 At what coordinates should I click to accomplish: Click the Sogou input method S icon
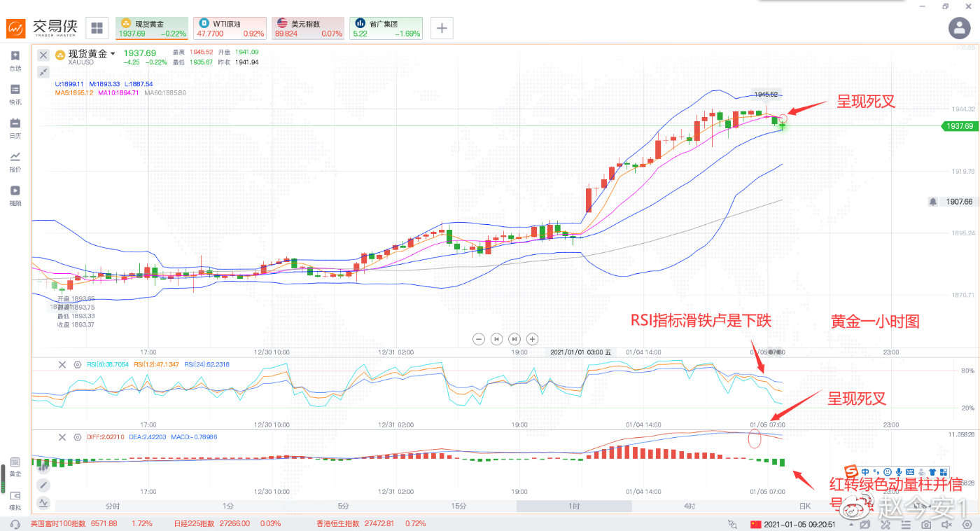click(852, 471)
